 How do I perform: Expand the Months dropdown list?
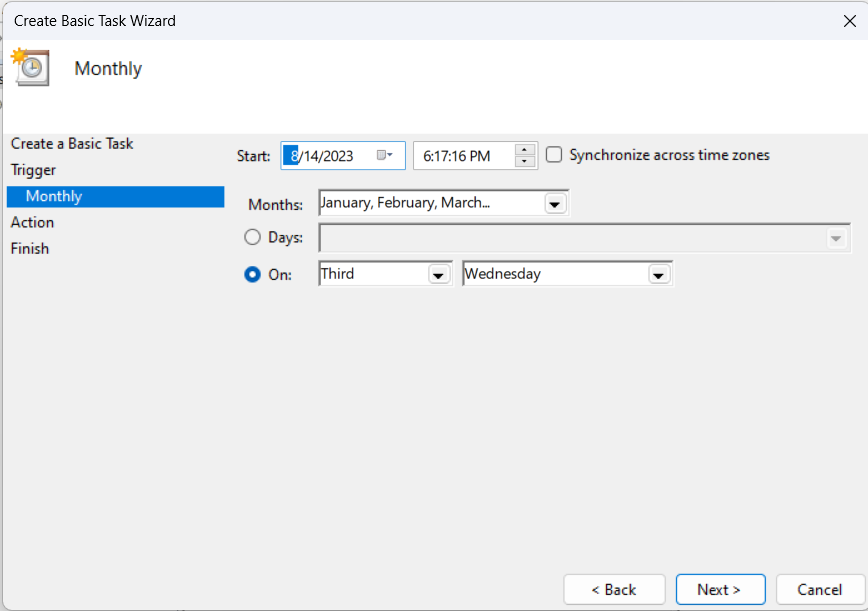[x=555, y=204]
